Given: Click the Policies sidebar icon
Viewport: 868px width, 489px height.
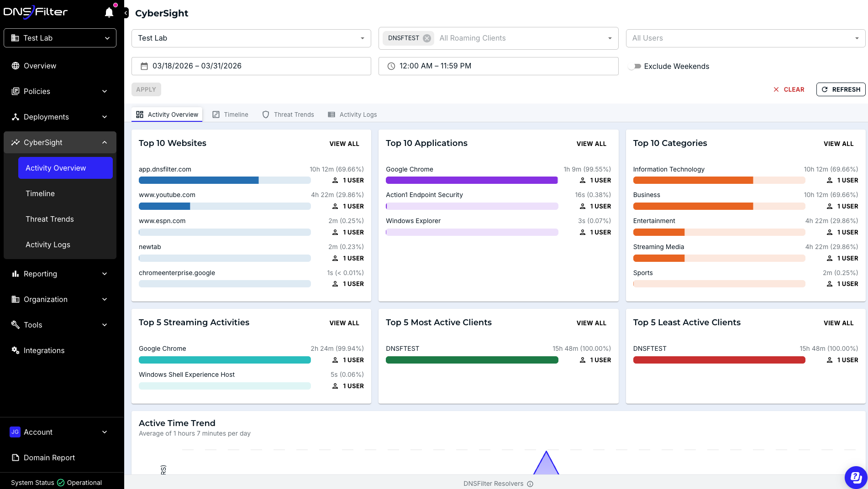Looking at the screenshot, I should [x=16, y=91].
